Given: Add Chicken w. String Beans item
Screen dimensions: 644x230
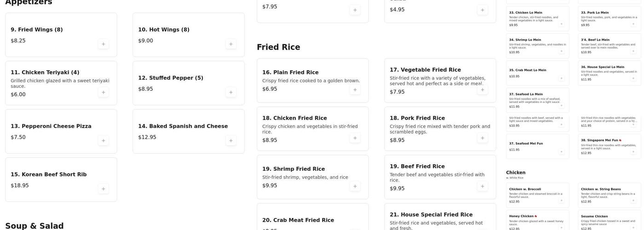Looking at the screenshot, I should 633,201.
